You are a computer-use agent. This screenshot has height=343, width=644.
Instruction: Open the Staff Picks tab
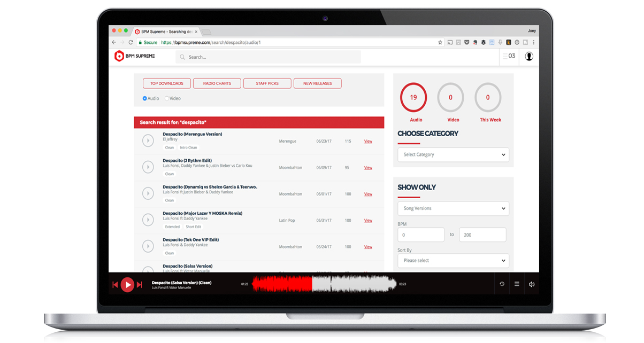(x=267, y=83)
